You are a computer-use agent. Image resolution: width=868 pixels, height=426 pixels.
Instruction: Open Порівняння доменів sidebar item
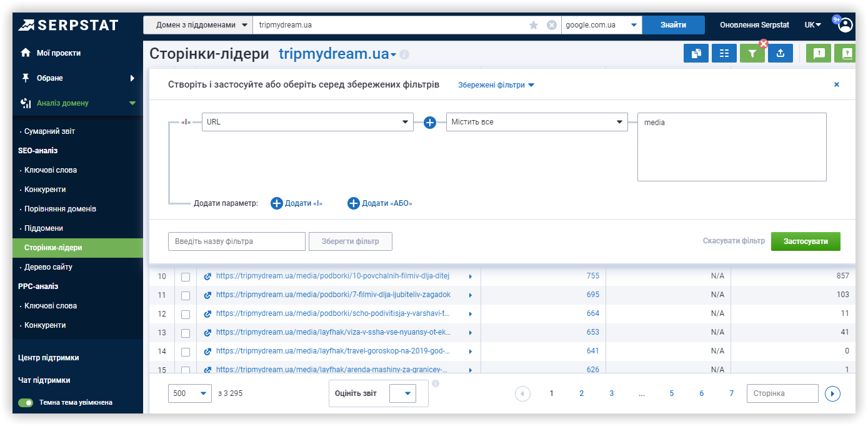click(60, 209)
